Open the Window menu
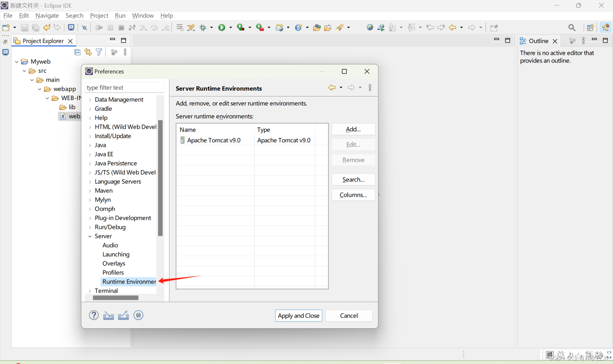This screenshot has height=364, width=613. click(143, 15)
